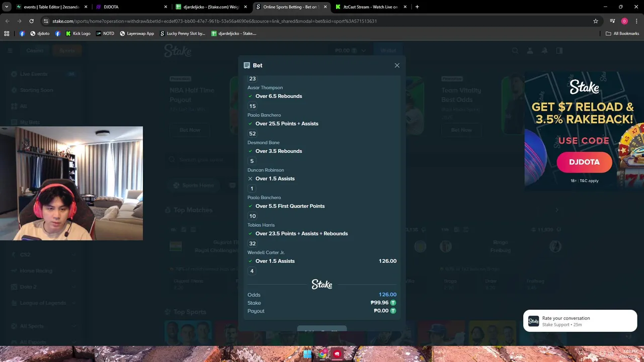Click the Wallet button in the header

coord(388,50)
